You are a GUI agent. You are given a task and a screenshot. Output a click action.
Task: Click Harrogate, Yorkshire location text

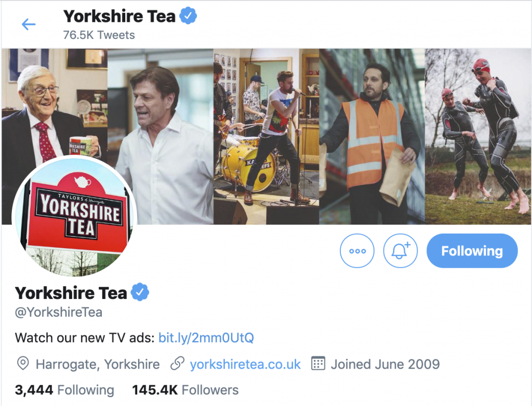pyautogui.click(x=97, y=364)
